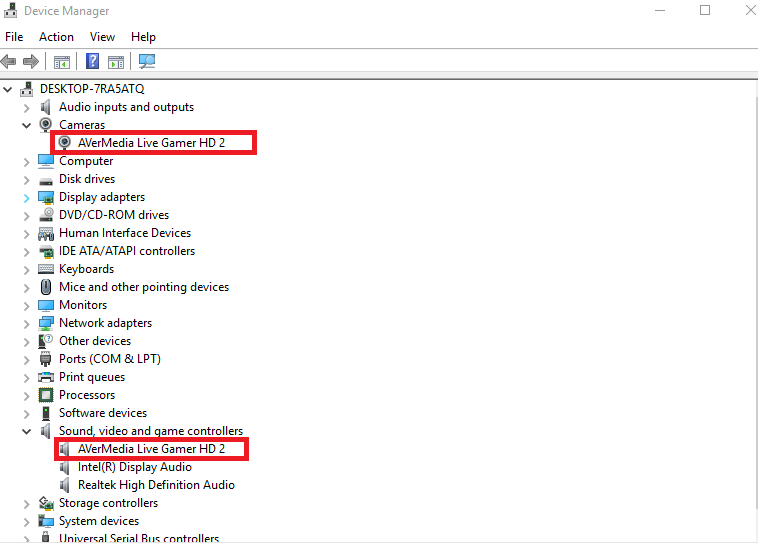Viewport: 758px width, 543px height.
Task: Click the System devices icon
Action: point(46,521)
